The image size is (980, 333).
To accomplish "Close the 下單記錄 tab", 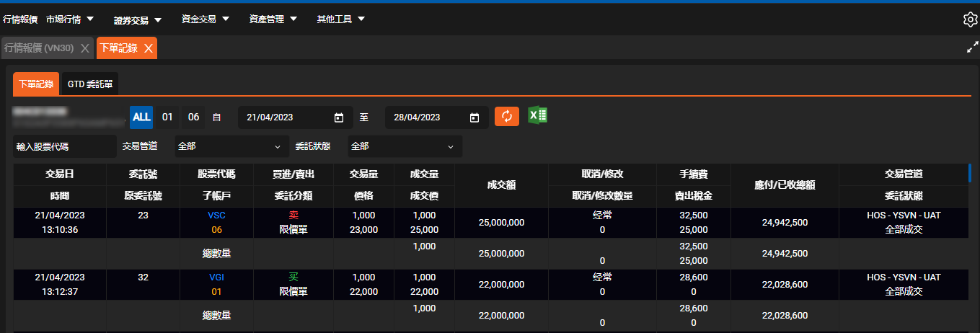I will [x=148, y=48].
